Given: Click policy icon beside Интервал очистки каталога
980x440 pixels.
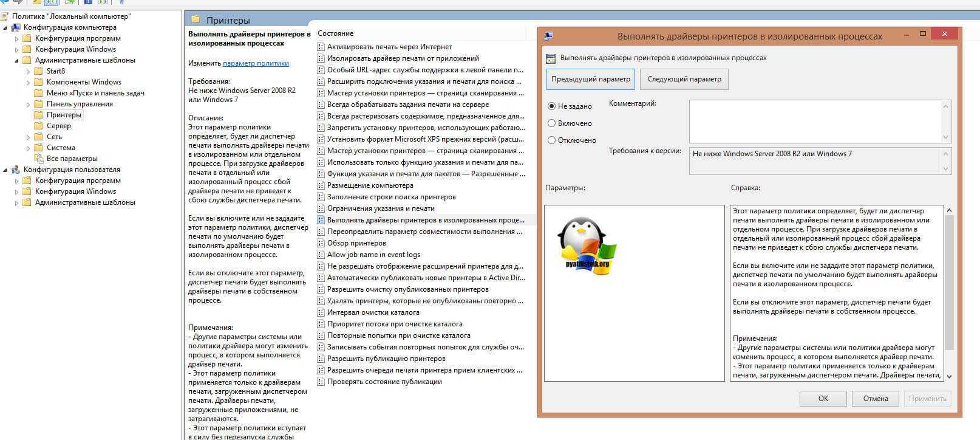Looking at the screenshot, I should pyautogui.click(x=321, y=312).
